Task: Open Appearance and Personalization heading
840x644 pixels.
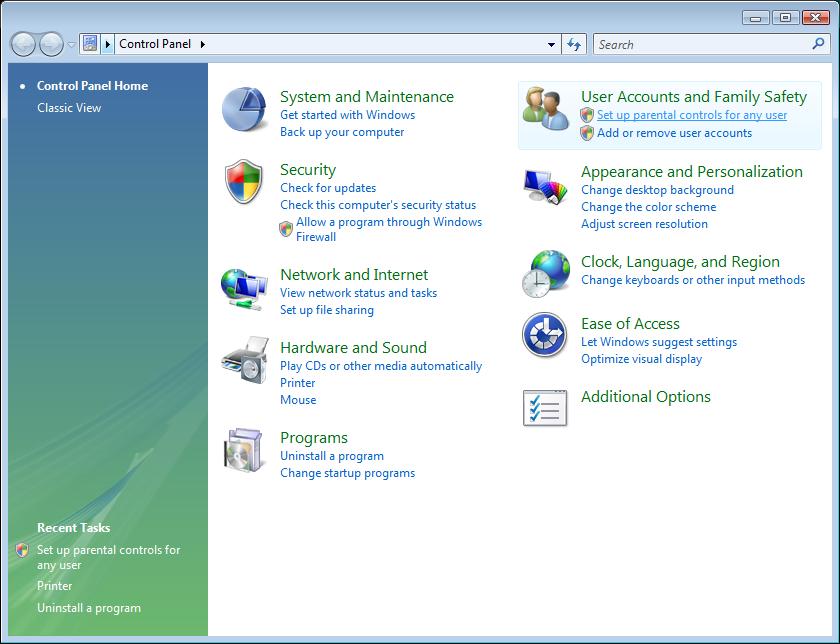Action: click(x=692, y=171)
